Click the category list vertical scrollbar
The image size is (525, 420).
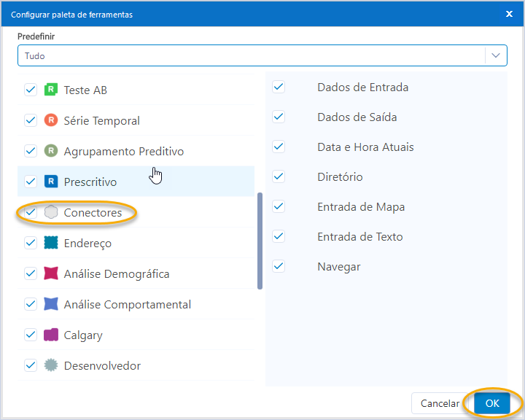click(x=260, y=241)
